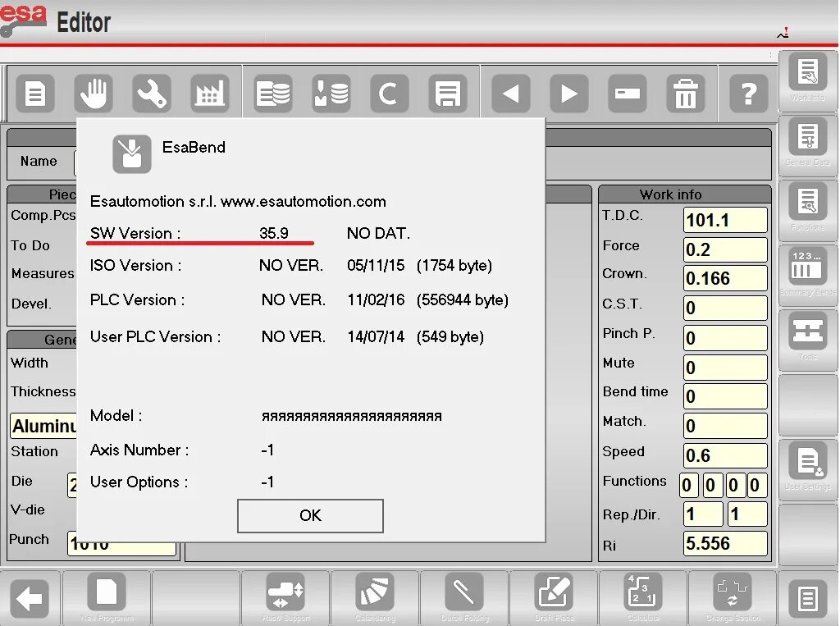Click the factory machine icon
The image size is (840, 626).
[209, 94]
